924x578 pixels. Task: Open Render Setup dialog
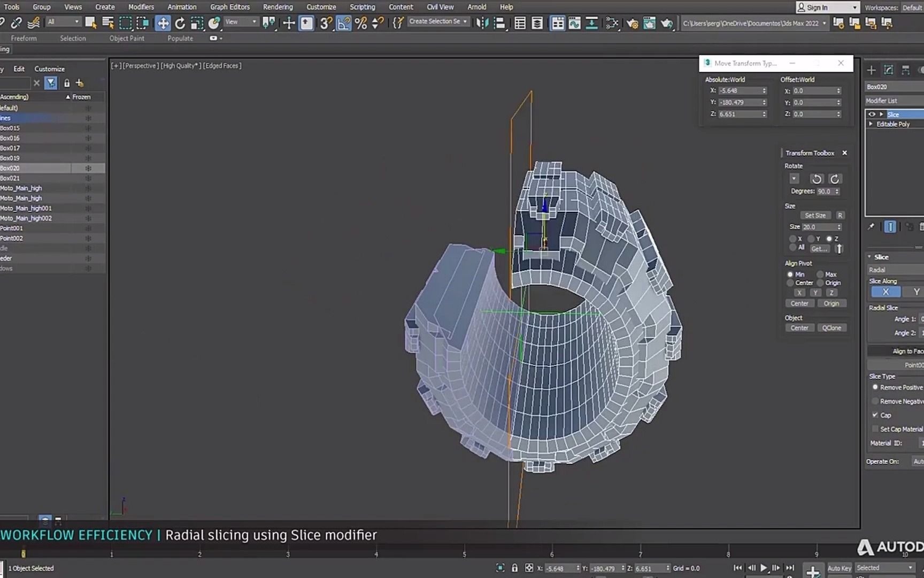[x=632, y=23]
